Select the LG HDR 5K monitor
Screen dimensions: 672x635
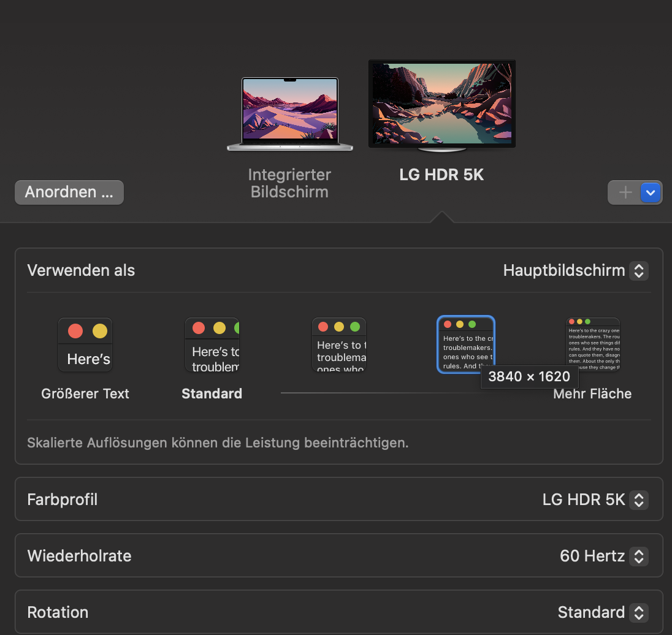click(x=442, y=106)
